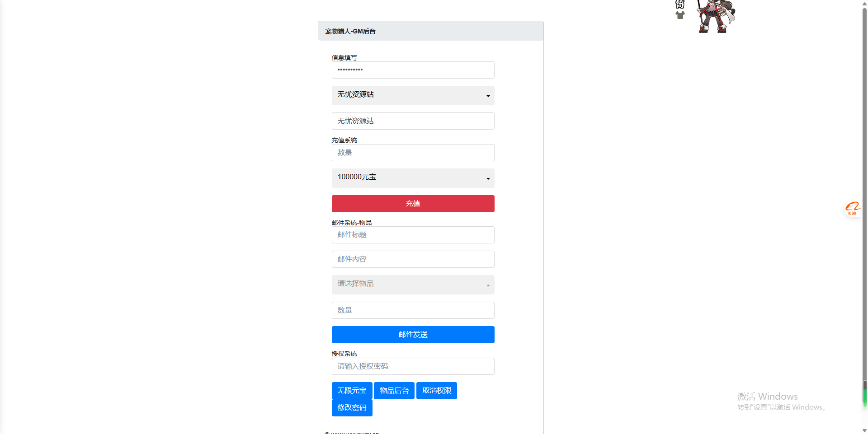Focus the 请输入授权密码 field

pyautogui.click(x=413, y=366)
